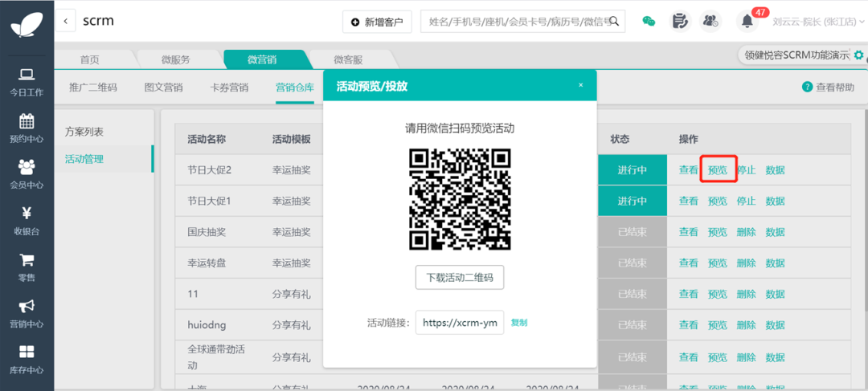Open 今日工作 laptop icon

[27, 74]
